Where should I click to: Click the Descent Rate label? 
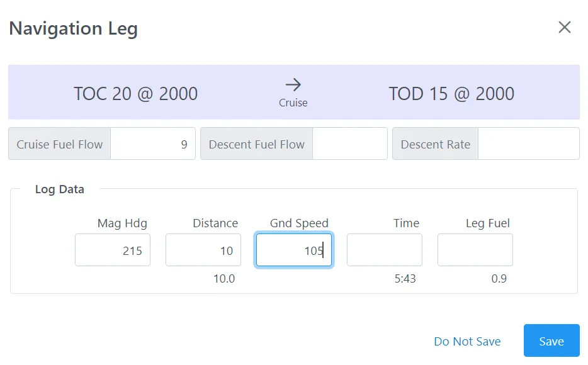[436, 144]
